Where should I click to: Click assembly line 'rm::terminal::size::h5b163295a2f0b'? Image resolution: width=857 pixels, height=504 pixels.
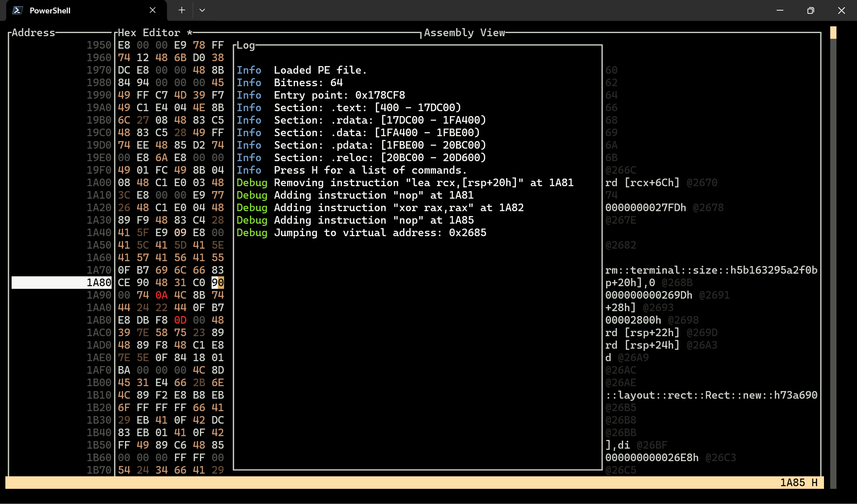point(711,270)
